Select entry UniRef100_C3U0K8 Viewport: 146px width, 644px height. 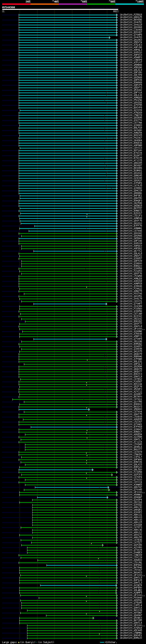131,30
